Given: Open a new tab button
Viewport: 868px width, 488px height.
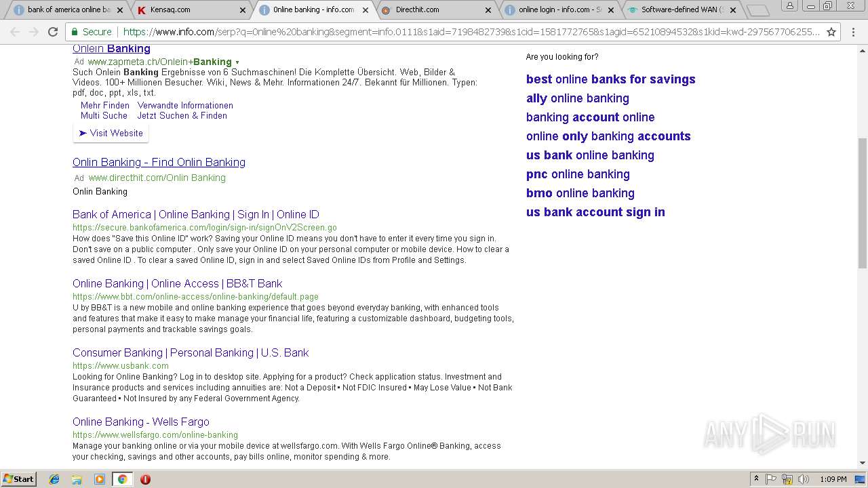Looking at the screenshot, I should (x=757, y=10).
